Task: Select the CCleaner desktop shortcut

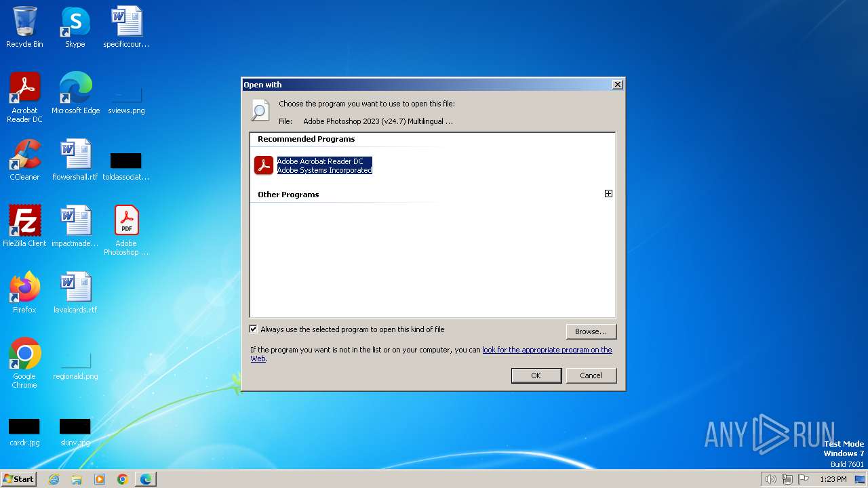Action: pyautogui.click(x=24, y=160)
